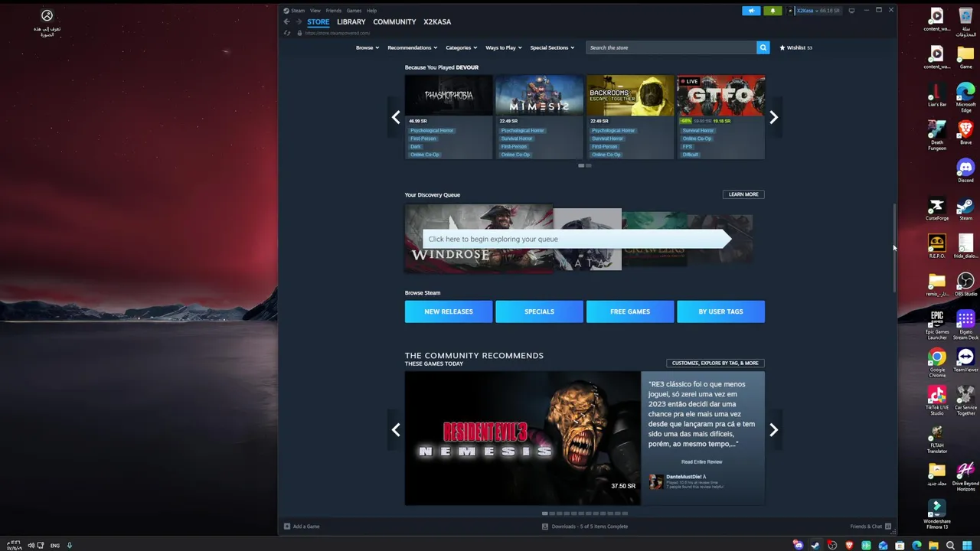The width and height of the screenshot is (980, 551).
Task: Click next arrow on DEVOUR recommendations carousel
Action: pos(773,117)
